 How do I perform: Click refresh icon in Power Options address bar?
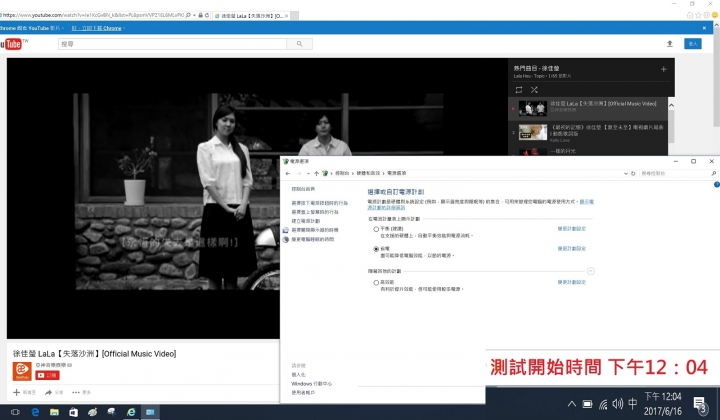633,174
